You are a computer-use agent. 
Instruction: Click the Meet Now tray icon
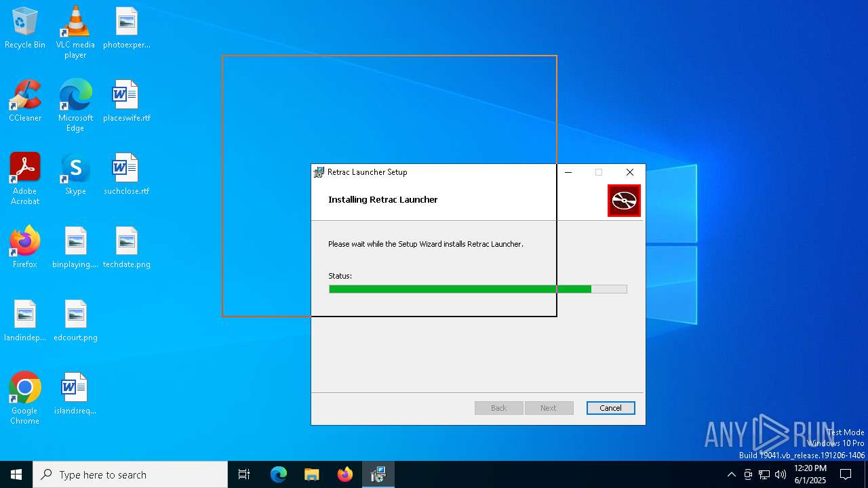click(748, 474)
